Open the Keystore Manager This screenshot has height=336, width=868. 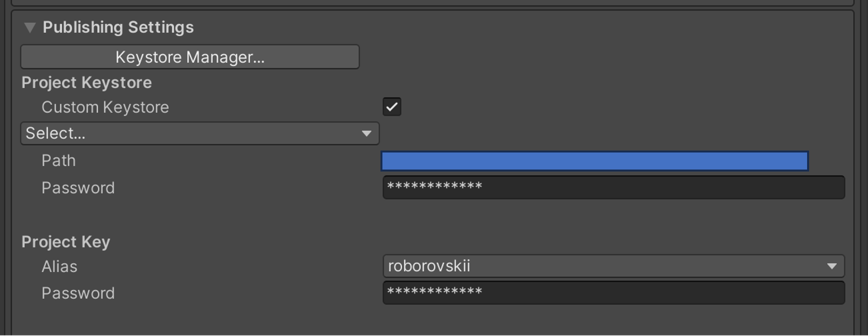190,57
